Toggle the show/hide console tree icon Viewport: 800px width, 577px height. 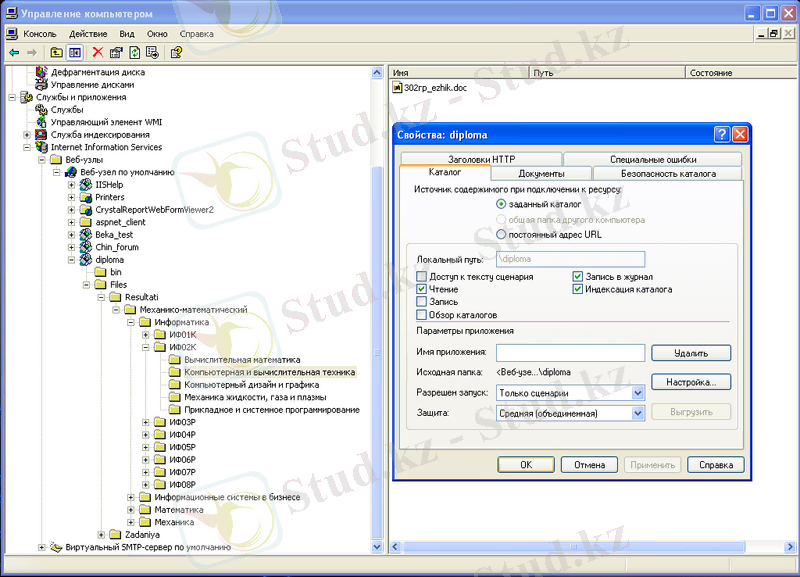pyautogui.click(x=74, y=52)
